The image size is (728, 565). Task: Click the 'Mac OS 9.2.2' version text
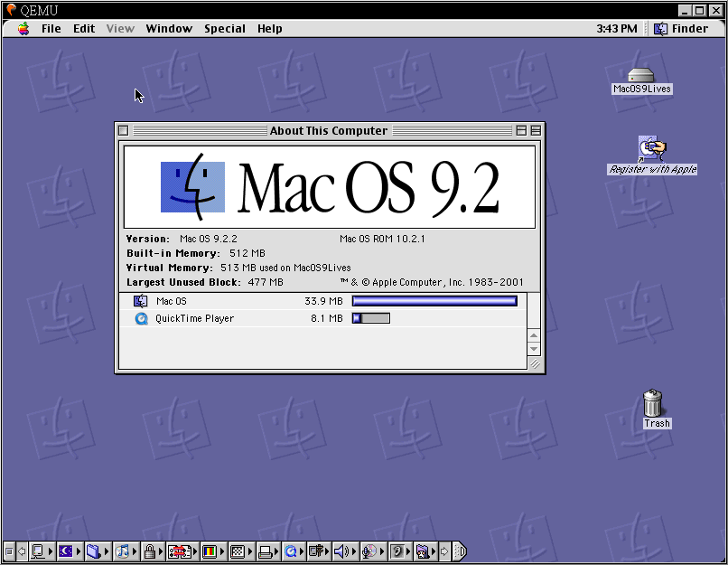click(208, 239)
